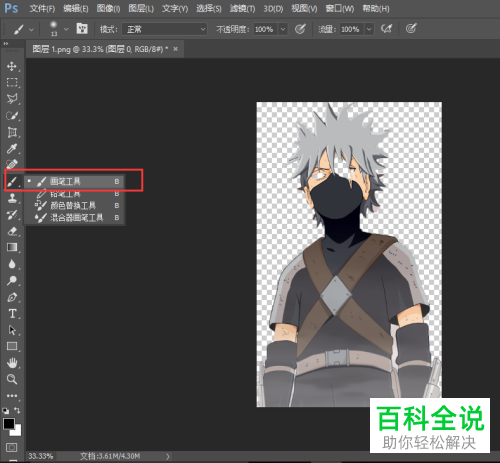Select the Hand tool
500x463 pixels.
click(x=12, y=363)
